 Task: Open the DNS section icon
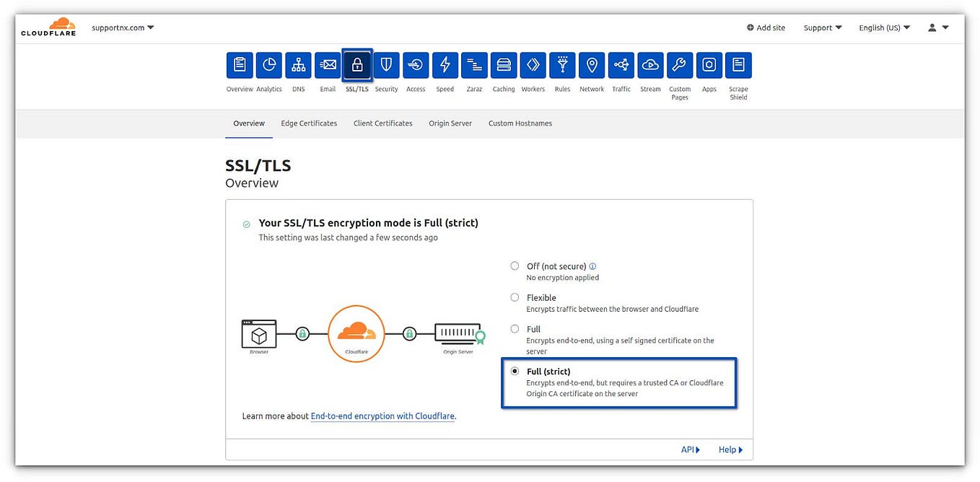click(298, 64)
